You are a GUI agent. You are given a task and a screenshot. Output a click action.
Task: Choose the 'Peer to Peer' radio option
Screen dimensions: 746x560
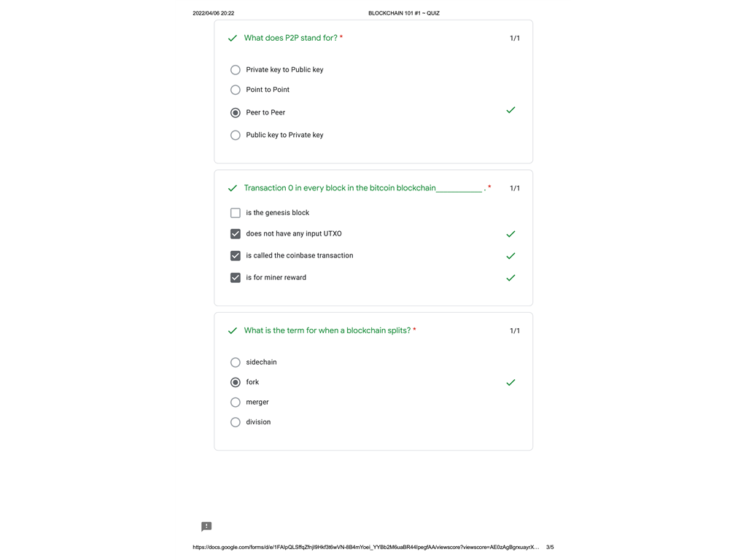tap(235, 113)
